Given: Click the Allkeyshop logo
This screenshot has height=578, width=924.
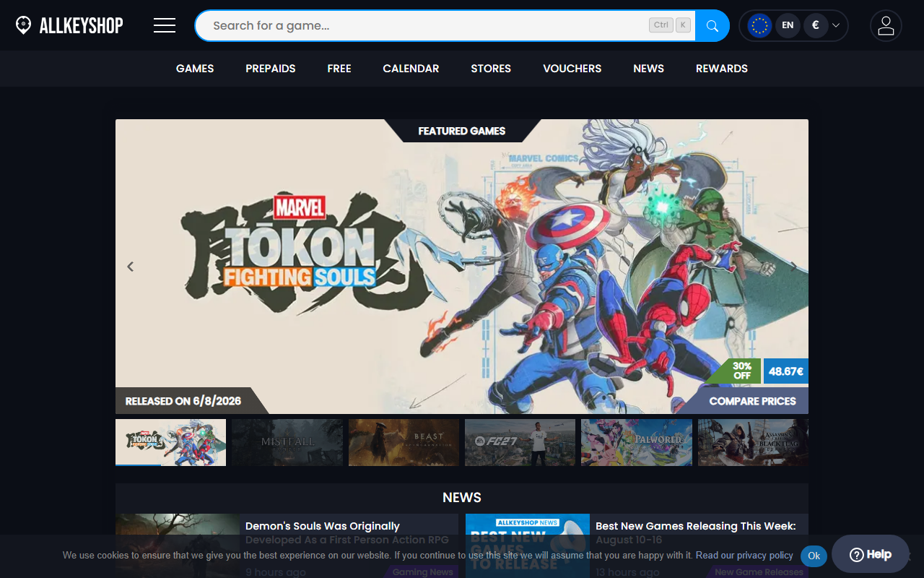Looking at the screenshot, I should coord(69,25).
